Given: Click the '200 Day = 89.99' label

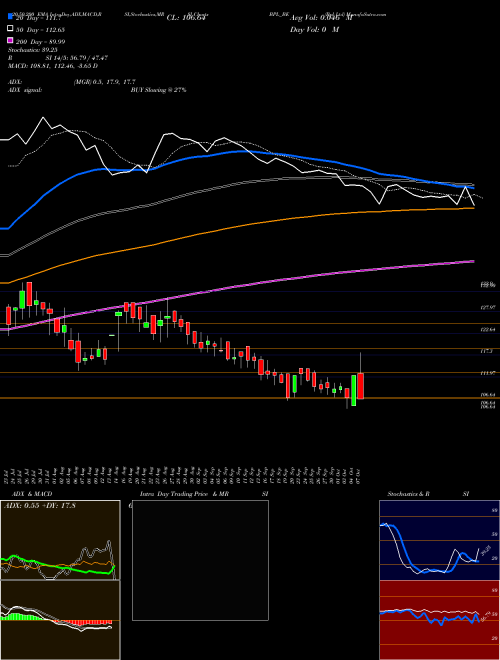Looking at the screenshot, I should [x=41, y=41].
